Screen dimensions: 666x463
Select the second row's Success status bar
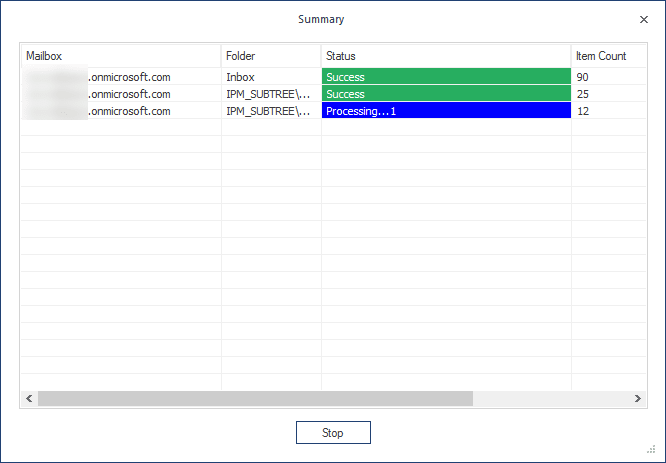[446, 93]
